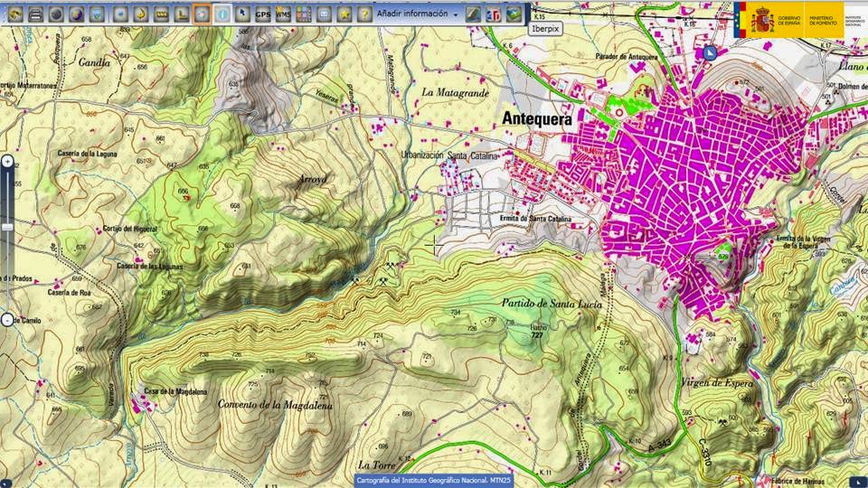Click the A-343 road label
The width and height of the screenshot is (868, 488).
(659, 445)
